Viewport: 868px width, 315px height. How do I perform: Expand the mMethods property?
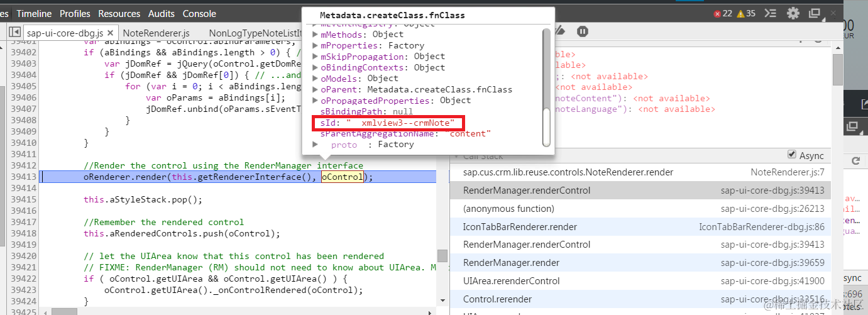pyautogui.click(x=316, y=35)
